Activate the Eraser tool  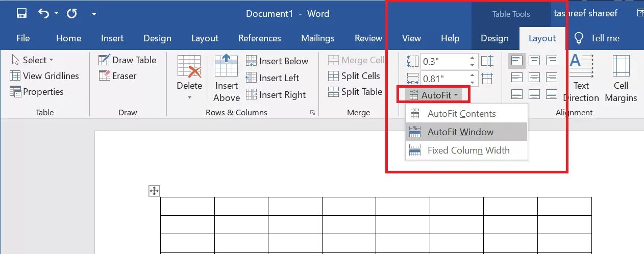[117, 76]
